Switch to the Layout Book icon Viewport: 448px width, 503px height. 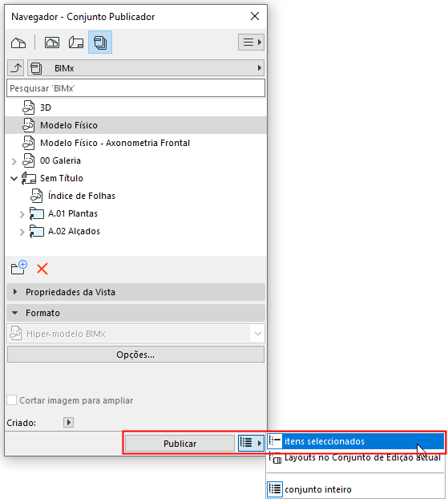point(76,43)
